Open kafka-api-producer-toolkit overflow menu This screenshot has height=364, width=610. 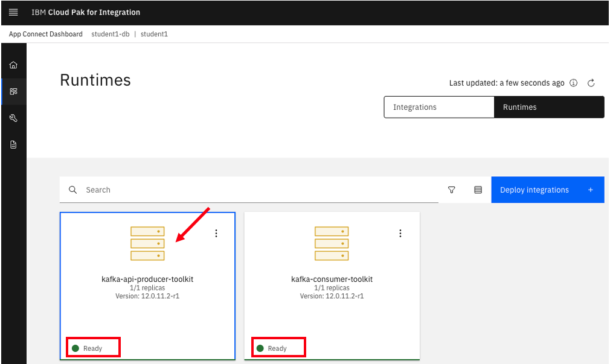pos(216,234)
